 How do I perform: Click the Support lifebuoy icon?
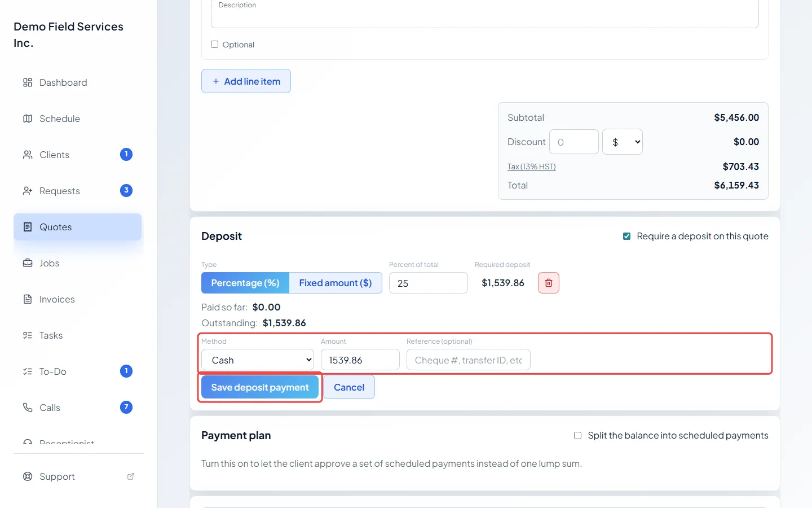28,476
